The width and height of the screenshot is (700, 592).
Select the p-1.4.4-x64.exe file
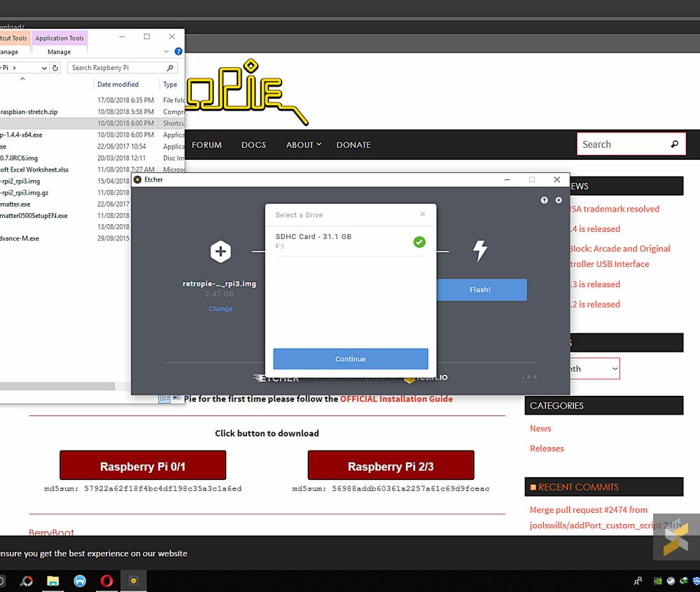tap(22, 135)
